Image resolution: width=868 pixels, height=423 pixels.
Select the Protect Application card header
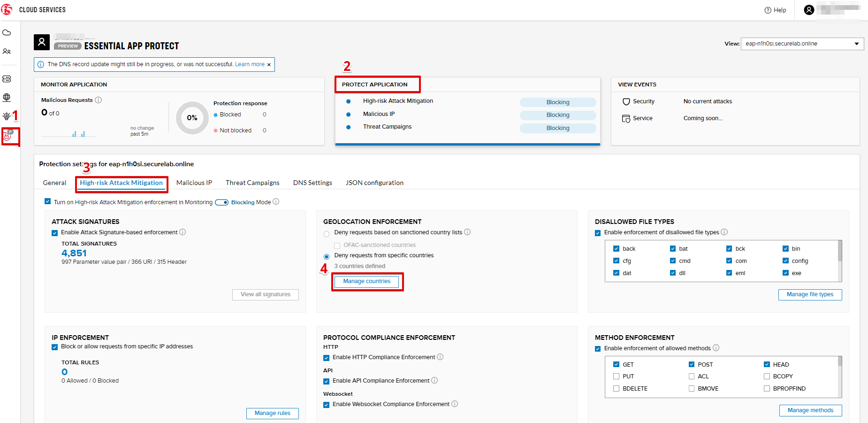point(374,85)
